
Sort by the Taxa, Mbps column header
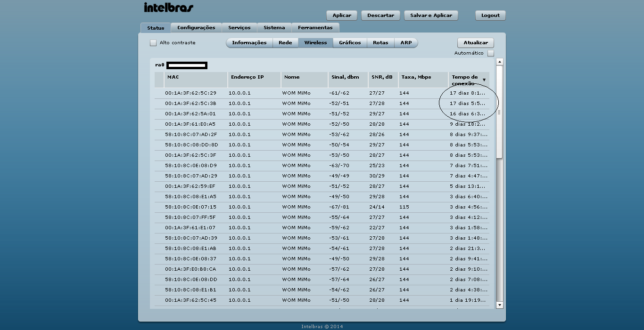click(423, 80)
